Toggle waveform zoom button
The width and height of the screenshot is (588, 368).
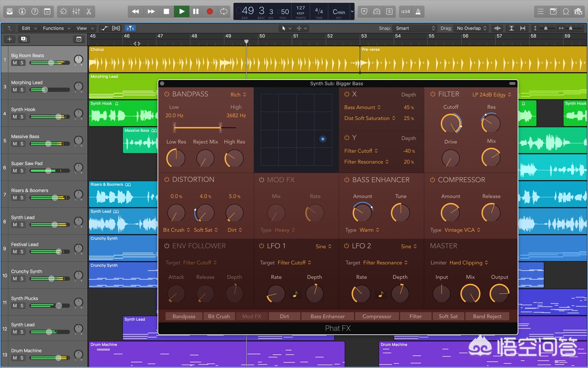[497, 28]
